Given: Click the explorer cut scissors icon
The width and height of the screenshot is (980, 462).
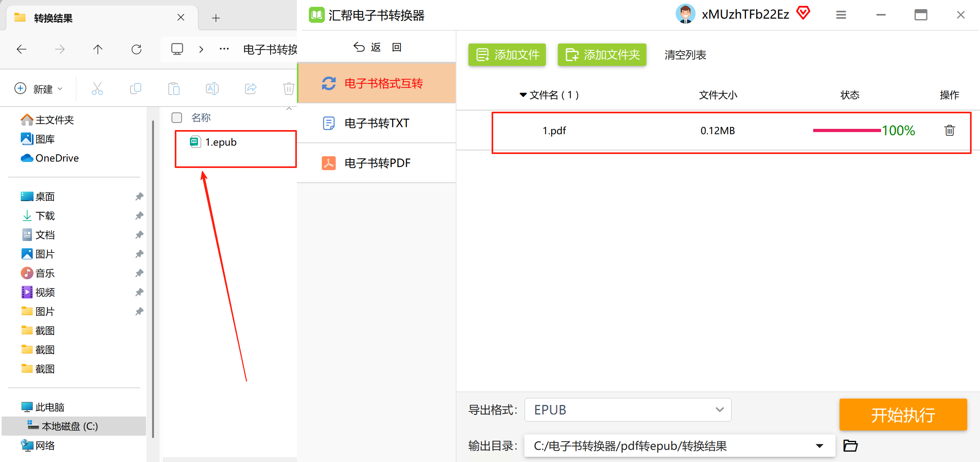Looking at the screenshot, I should tap(97, 89).
